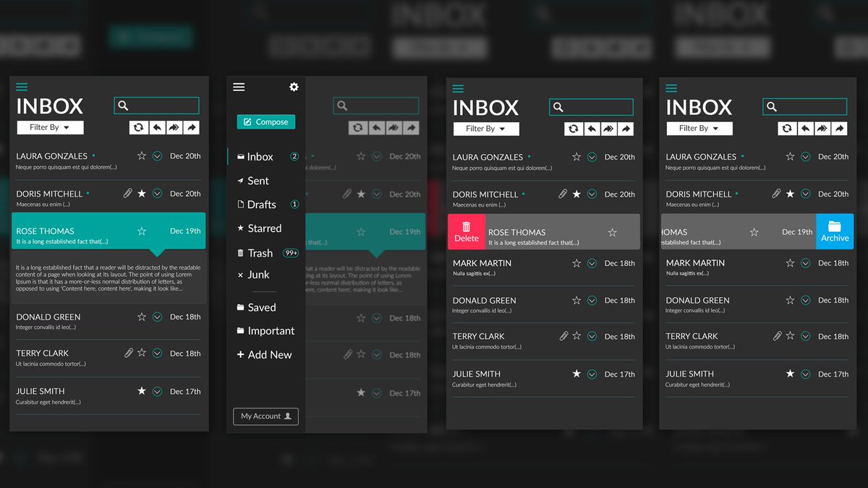Expand Donald Green chevron in expanded-message panel

157,317
